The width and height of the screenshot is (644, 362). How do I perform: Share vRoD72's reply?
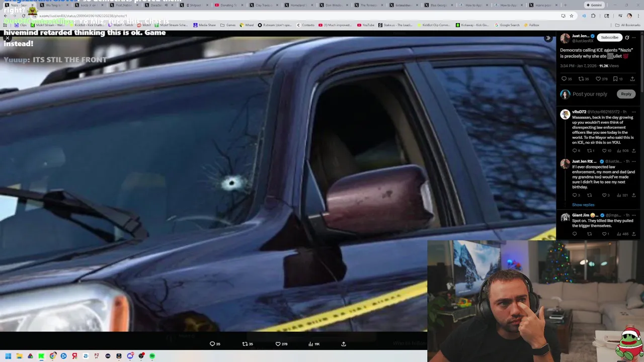[633, 151]
